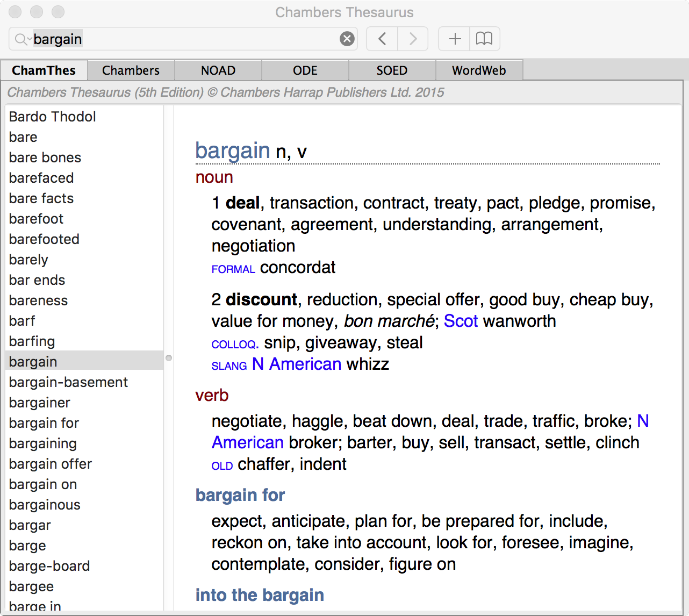Image resolution: width=689 pixels, height=616 pixels.
Task: Click the 'bargain for' phrase heading
Action: [240, 495]
